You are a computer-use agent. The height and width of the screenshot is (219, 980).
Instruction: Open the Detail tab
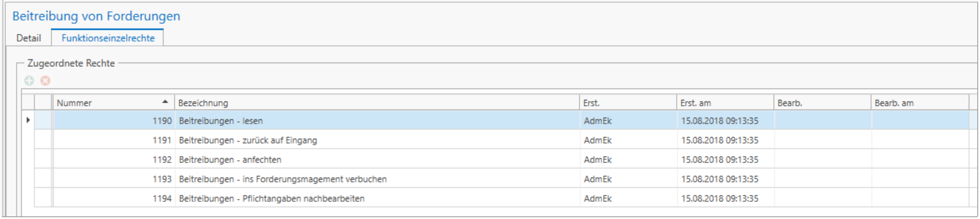(x=29, y=38)
